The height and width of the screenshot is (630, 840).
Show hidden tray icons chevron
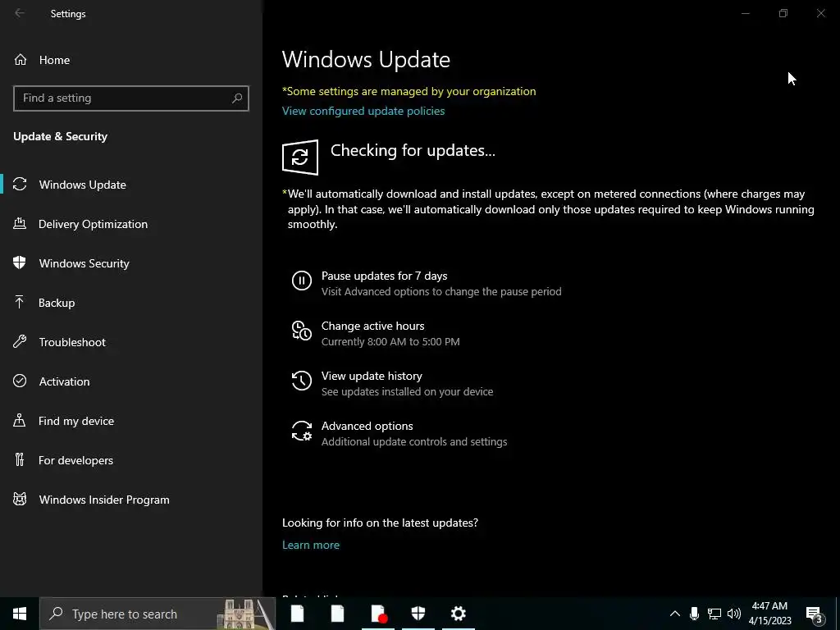tap(675, 614)
